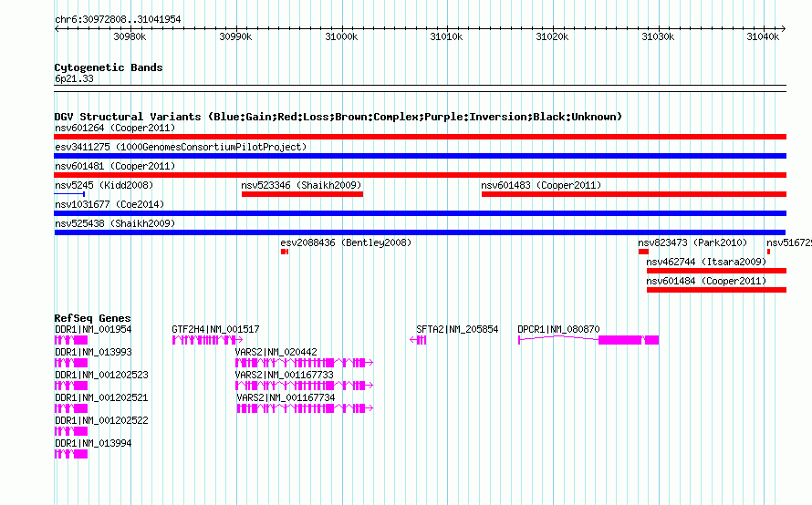Screen dimensions: 812x505
Task: Click the chr6:30972808..31041954 coordinates text
Action: [x=118, y=19]
